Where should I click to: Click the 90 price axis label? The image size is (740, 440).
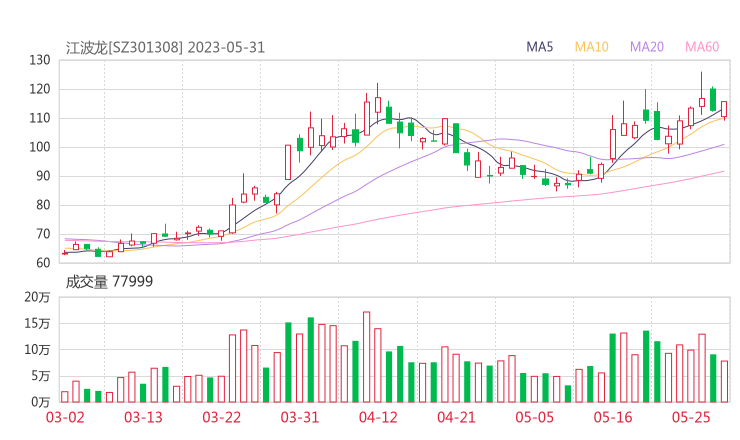43,176
